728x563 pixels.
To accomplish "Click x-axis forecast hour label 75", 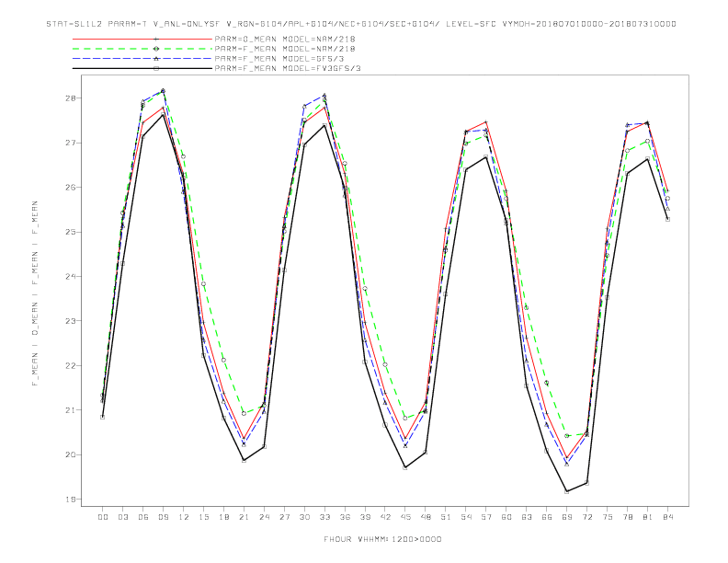I will [608, 517].
